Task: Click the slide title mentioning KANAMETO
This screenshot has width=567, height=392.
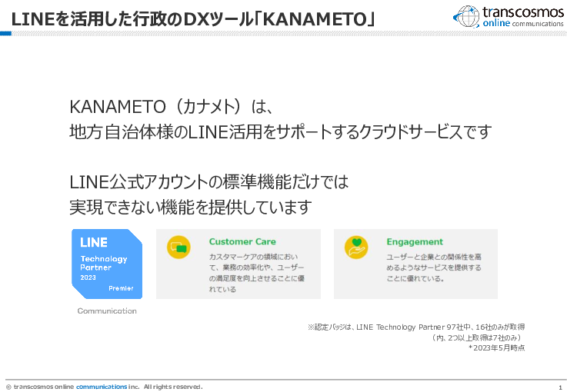Action: (x=193, y=19)
